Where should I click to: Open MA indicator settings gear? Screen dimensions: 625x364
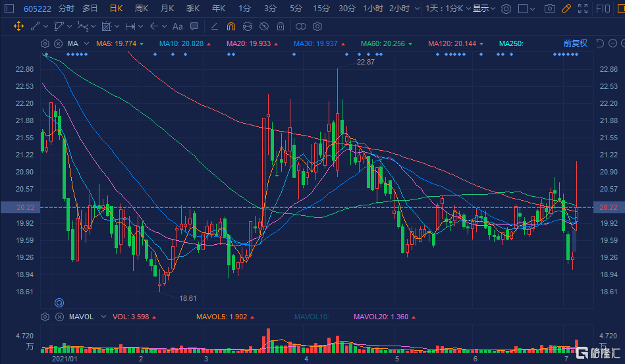pyautogui.click(x=45, y=43)
